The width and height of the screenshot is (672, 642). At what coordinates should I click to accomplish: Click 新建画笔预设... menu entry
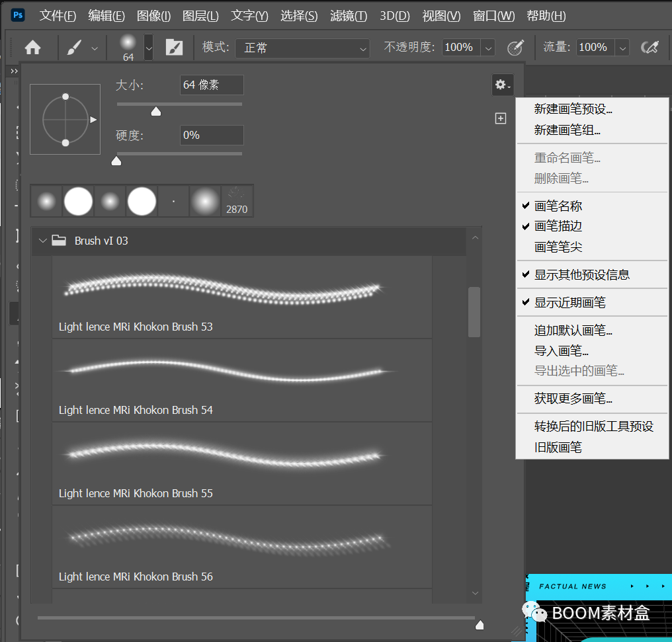tap(573, 109)
